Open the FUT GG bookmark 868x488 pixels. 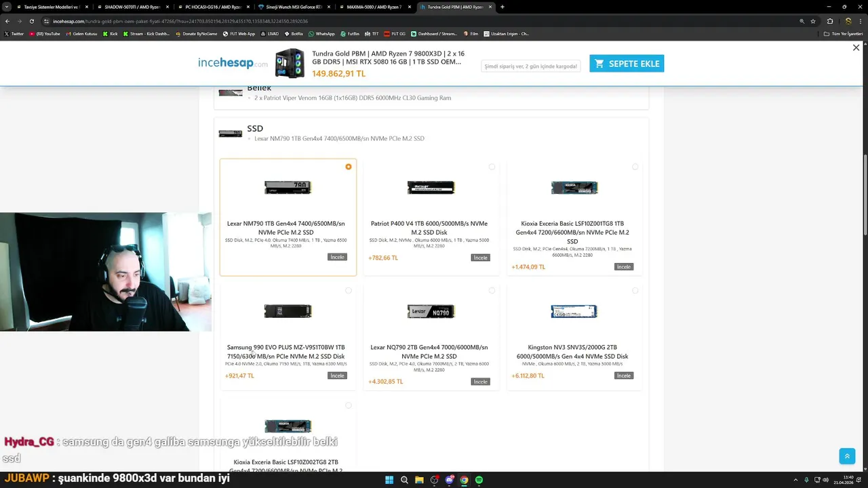(395, 33)
